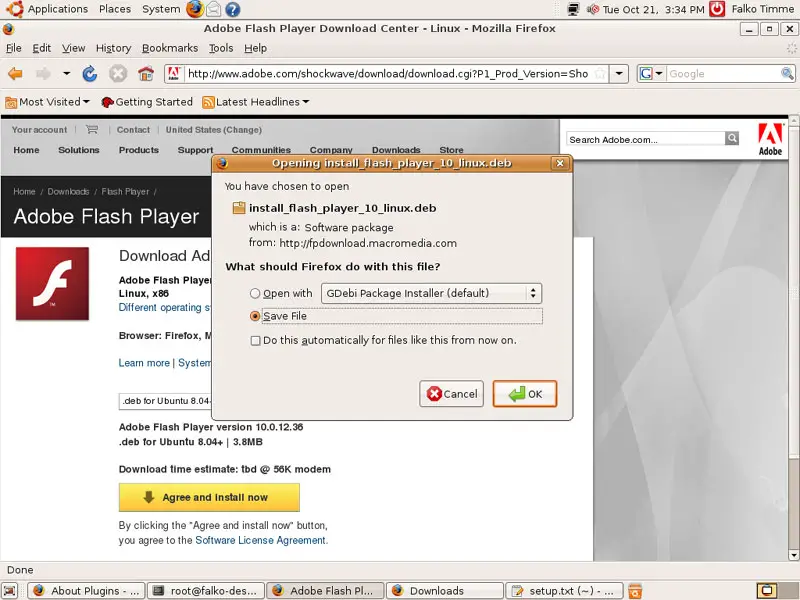The height and width of the screenshot is (600, 800).
Task: Open the Applications menu in the top panel
Action: [x=58, y=9]
